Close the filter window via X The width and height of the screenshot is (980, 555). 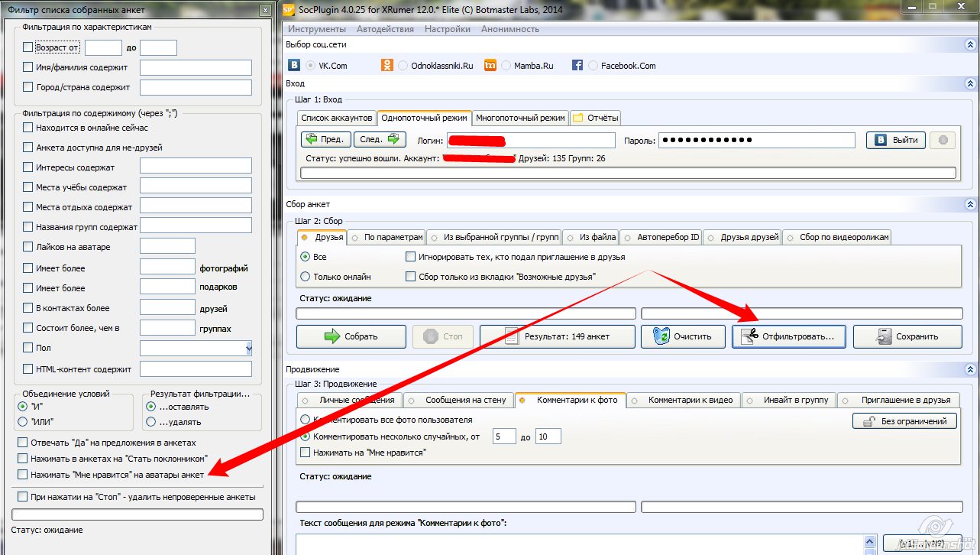tap(264, 10)
